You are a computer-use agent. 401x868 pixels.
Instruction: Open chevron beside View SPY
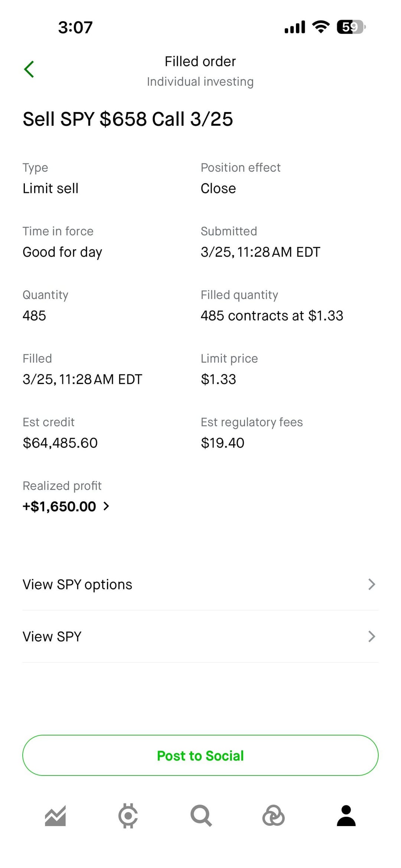point(371,637)
